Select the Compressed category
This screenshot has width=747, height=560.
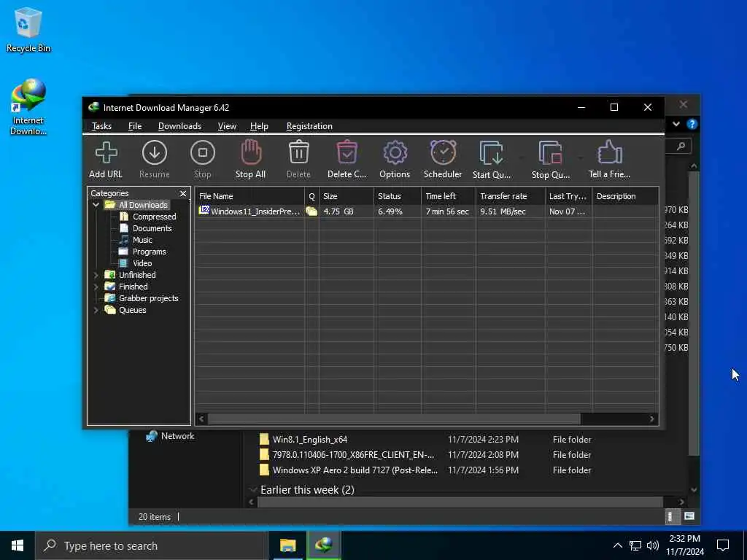(155, 217)
